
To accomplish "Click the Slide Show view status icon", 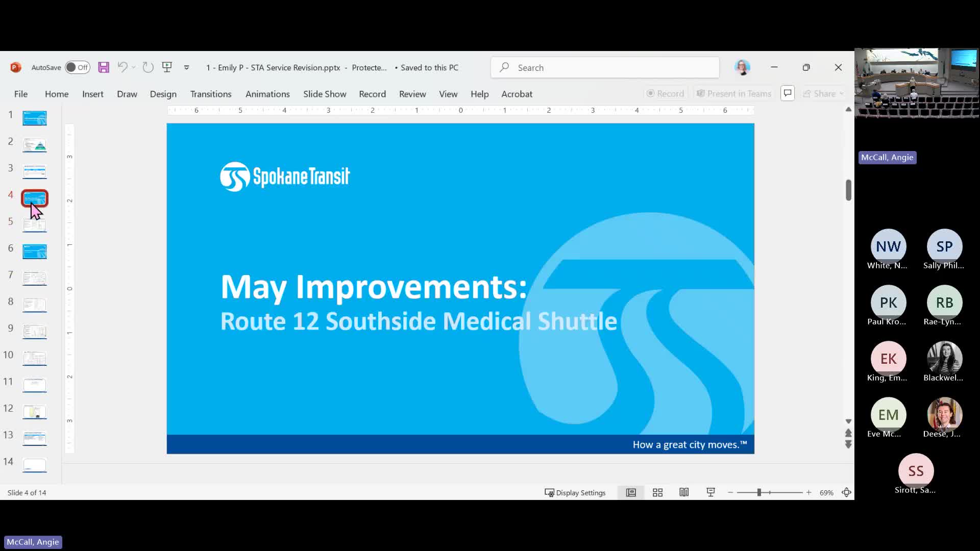I will click(710, 492).
